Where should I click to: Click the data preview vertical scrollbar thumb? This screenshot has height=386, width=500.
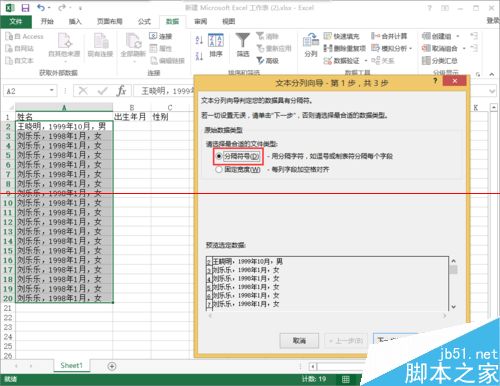point(453,270)
